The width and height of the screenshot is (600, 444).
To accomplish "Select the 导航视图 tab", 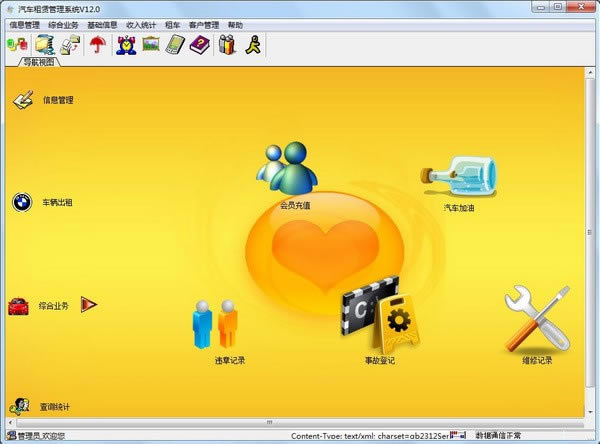I will 39,62.
